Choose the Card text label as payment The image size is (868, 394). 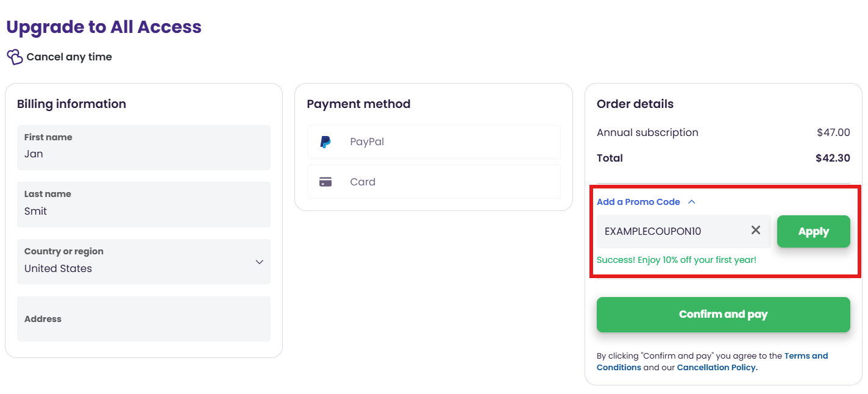click(363, 182)
